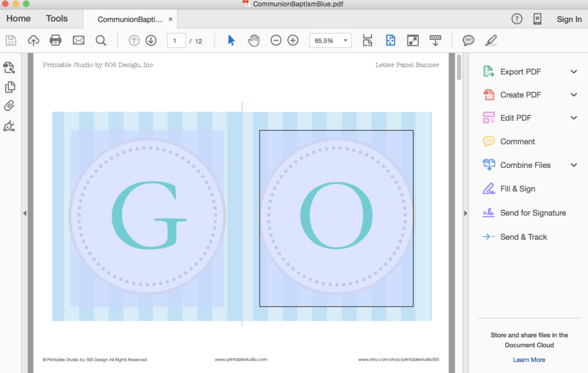
Task: Expand the Export PDF options
Action: (x=573, y=71)
